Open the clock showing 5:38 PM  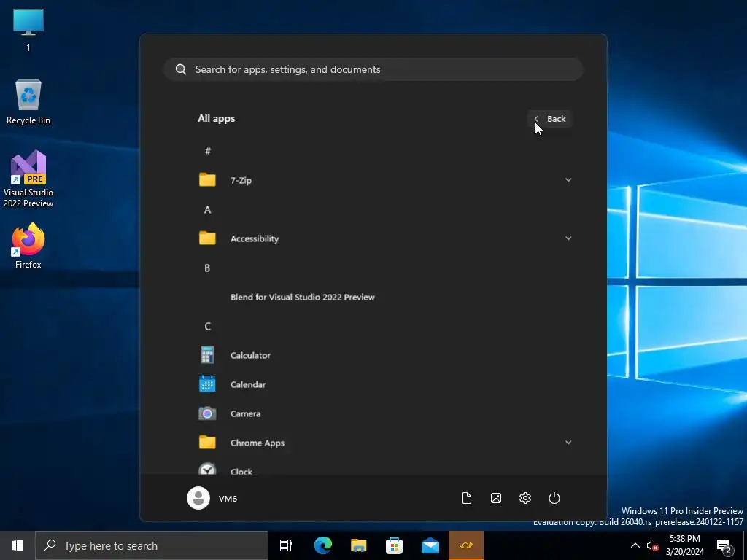click(x=684, y=545)
